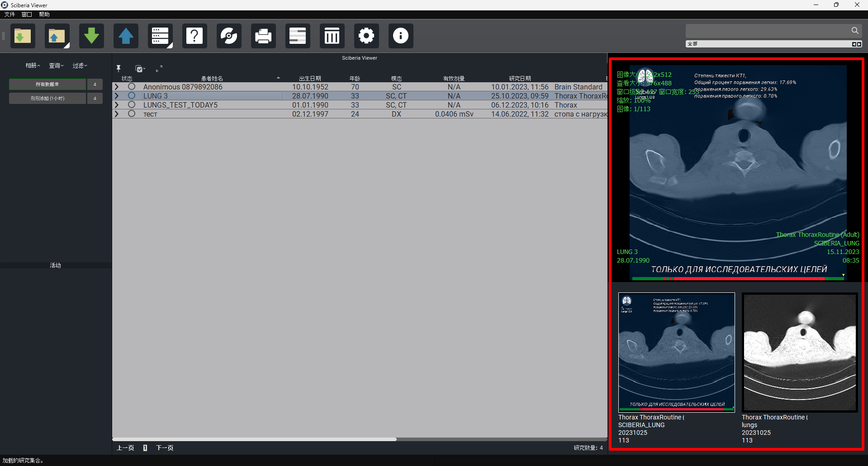Select the lungs series thumbnail
The width and height of the screenshot is (868, 466).
click(800, 352)
